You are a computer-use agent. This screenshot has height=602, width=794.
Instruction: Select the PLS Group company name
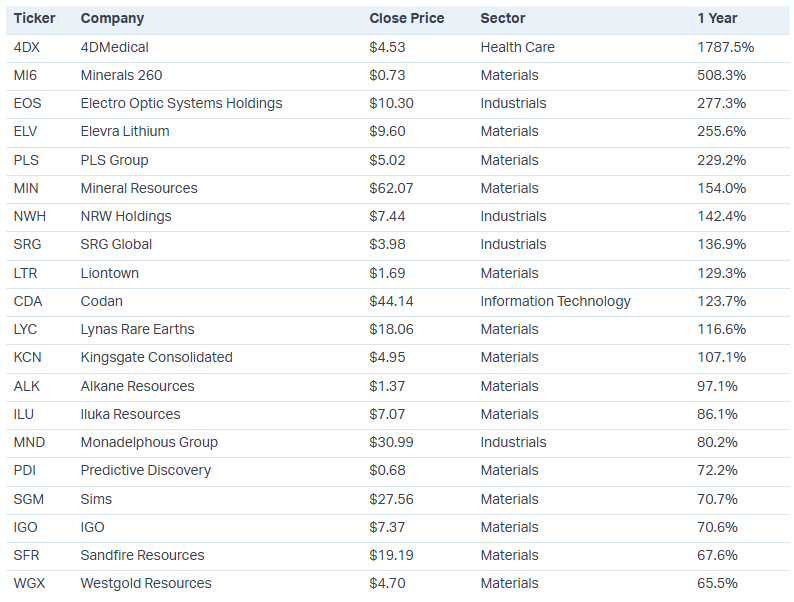coord(114,160)
